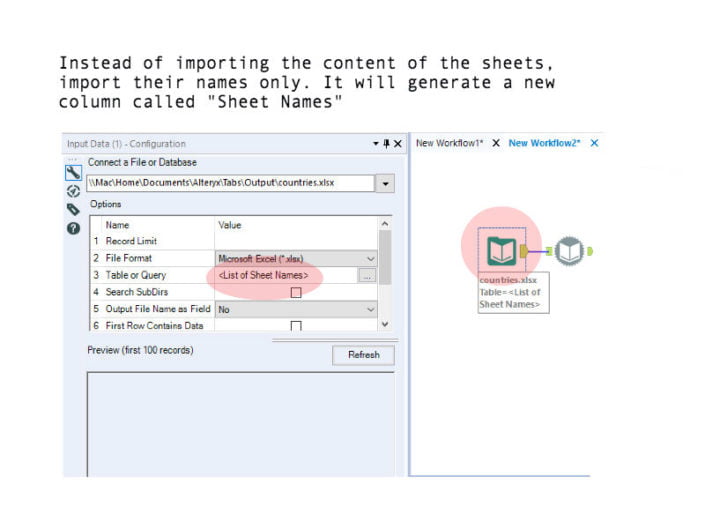Click the options list scrollbar down arrow
705x529 pixels.
386,324
